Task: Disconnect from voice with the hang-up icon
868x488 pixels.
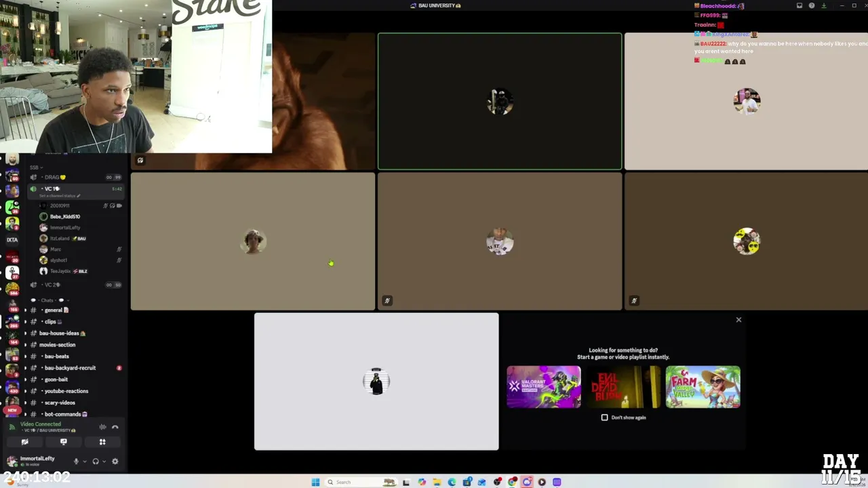Action: (115, 427)
